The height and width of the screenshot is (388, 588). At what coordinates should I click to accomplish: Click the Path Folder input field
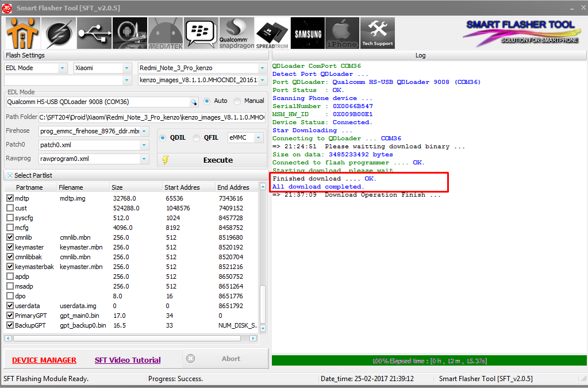click(x=152, y=117)
